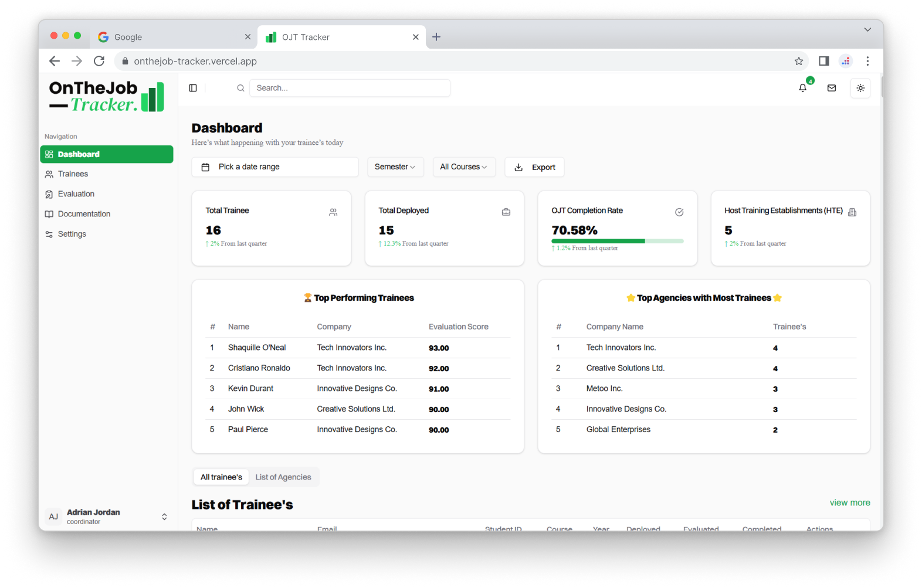
Task: Expand the Adrian Jordan account switcher
Action: coord(164,516)
